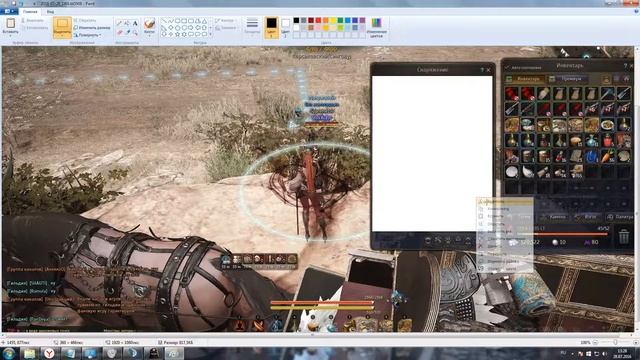Pick the red color swatch
Screen dimensions: 640x360
pos(318,20)
